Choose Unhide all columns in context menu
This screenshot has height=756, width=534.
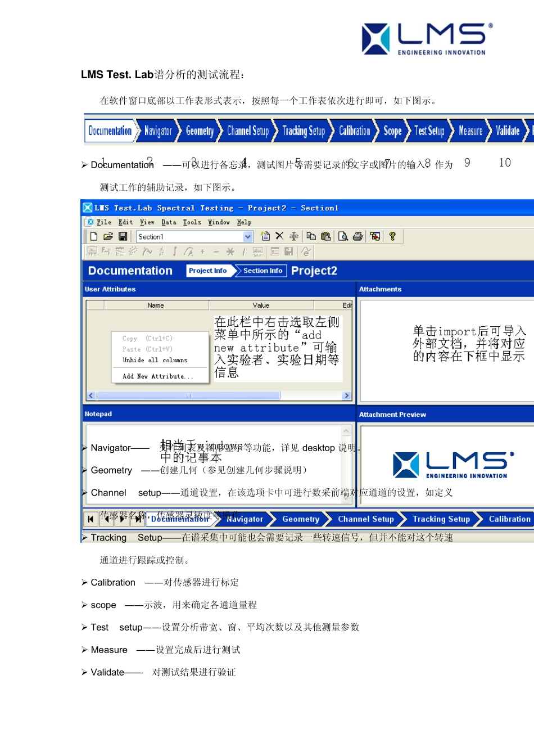point(155,360)
